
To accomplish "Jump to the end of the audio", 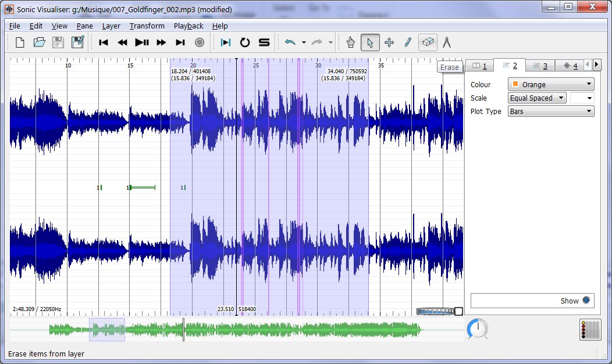I will [x=180, y=42].
